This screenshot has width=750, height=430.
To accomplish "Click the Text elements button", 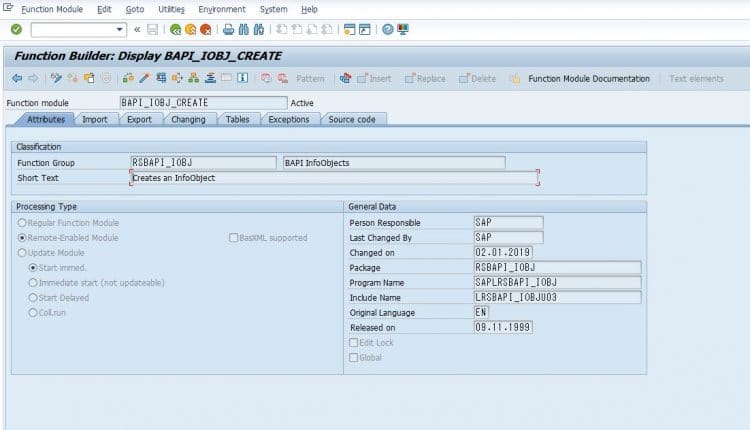I will (696, 78).
